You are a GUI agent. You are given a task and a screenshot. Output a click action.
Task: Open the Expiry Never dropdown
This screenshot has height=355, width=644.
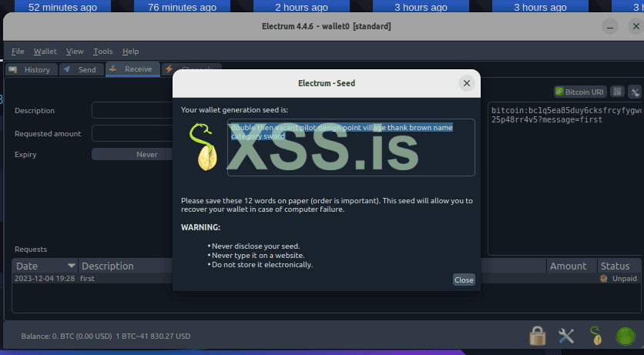pos(132,154)
